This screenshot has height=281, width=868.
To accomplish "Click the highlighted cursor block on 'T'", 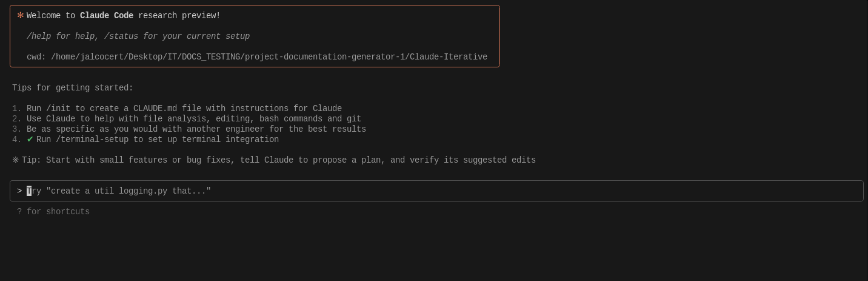I will pos(29,191).
